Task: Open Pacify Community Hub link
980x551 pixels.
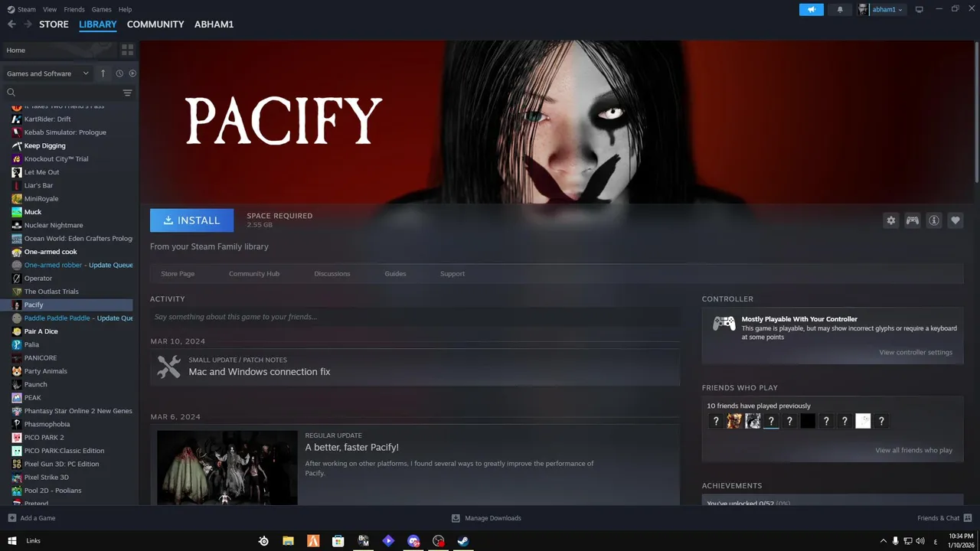Action: 254,273
